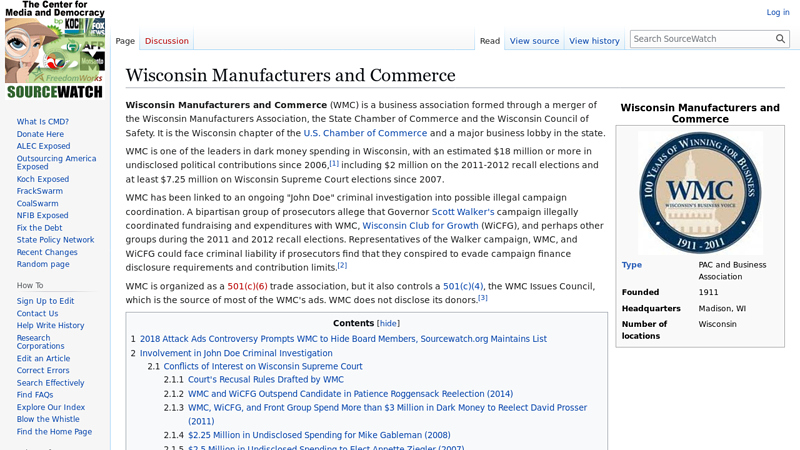
Task: Open the 501(c)(4) link
Action: 463,286
